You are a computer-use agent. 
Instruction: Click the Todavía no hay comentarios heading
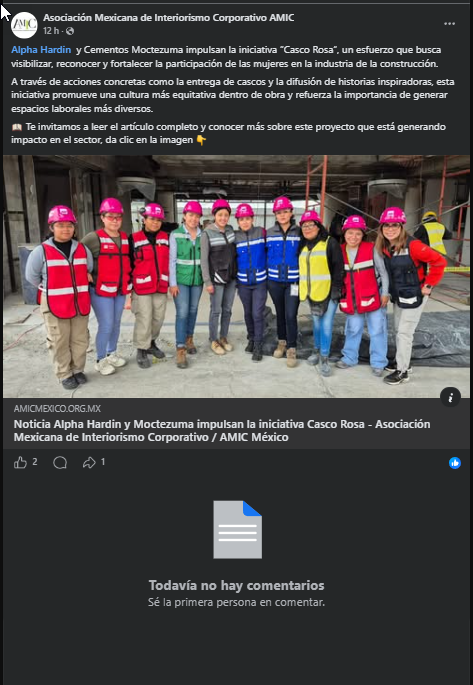tap(237, 585)
